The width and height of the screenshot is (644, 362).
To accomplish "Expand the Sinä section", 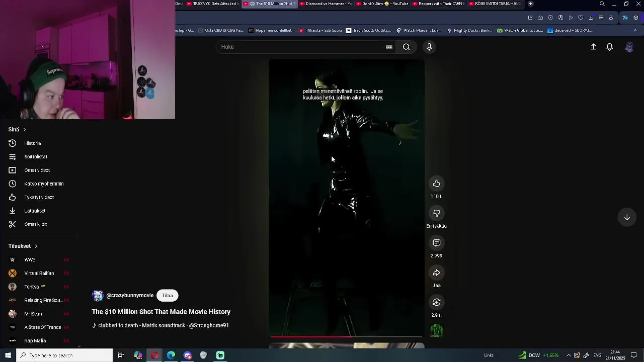I will [x=17, y=130].
